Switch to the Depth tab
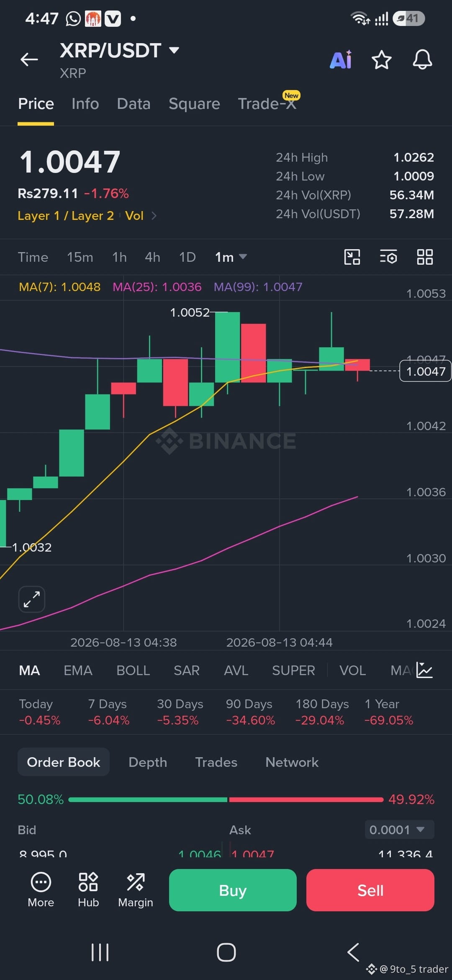The width and height of the screenshot is (452, 980). [x=148, y=762]
